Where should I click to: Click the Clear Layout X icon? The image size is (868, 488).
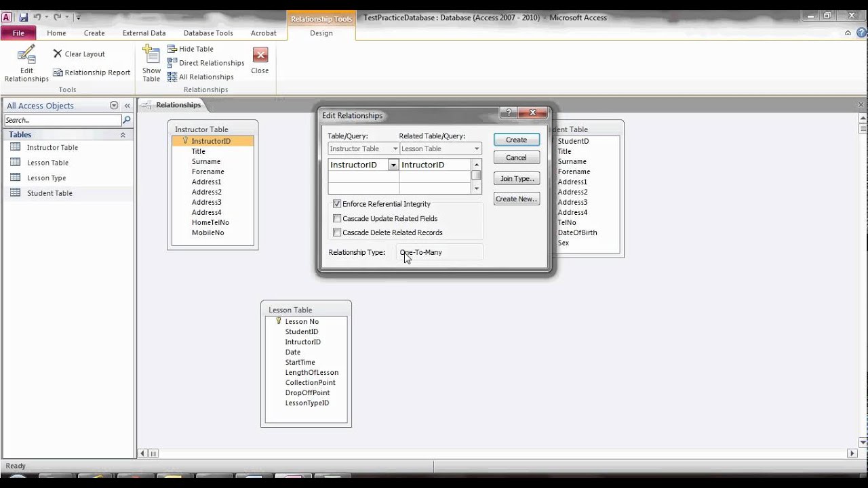click(58, 54)
